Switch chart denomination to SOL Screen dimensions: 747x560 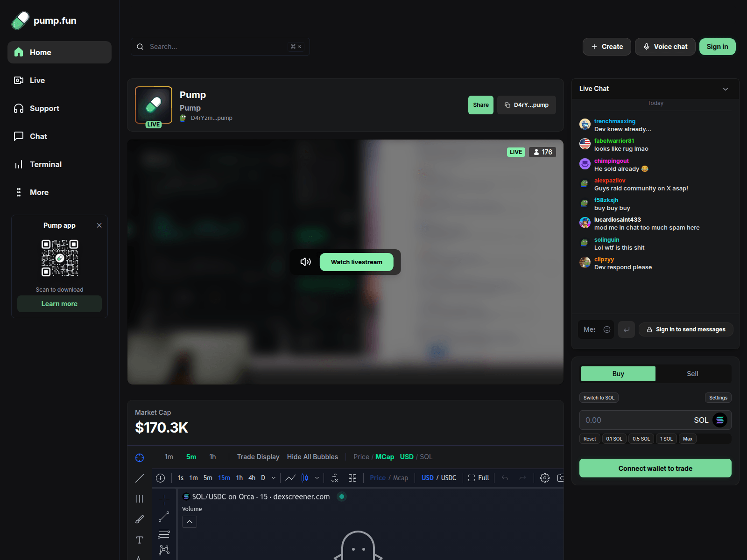426,457
